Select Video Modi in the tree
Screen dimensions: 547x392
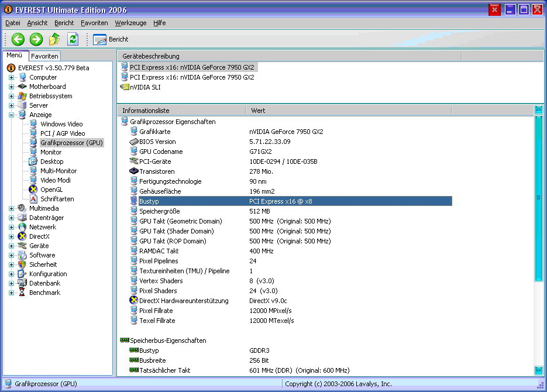[x=56, y=180]
